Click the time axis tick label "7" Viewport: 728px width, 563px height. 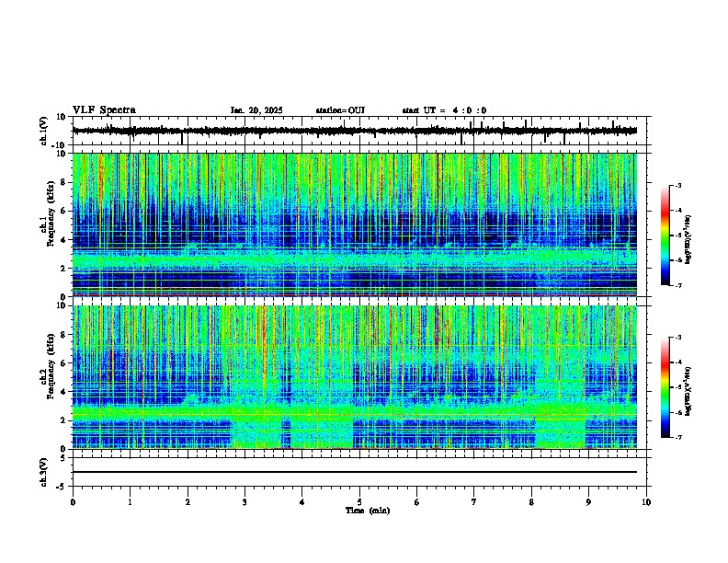coord(474,502)
